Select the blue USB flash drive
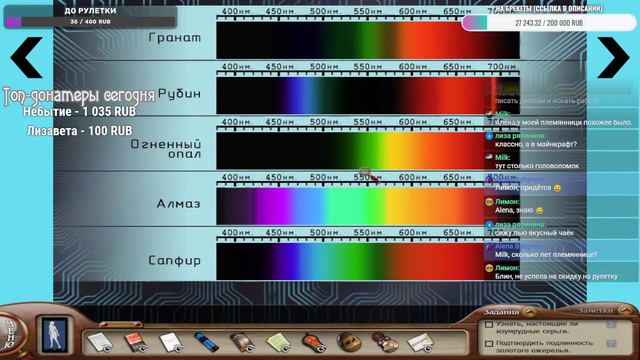Viewport: 640px width, 360px height. pyautogui.click(x=206, y=342)
